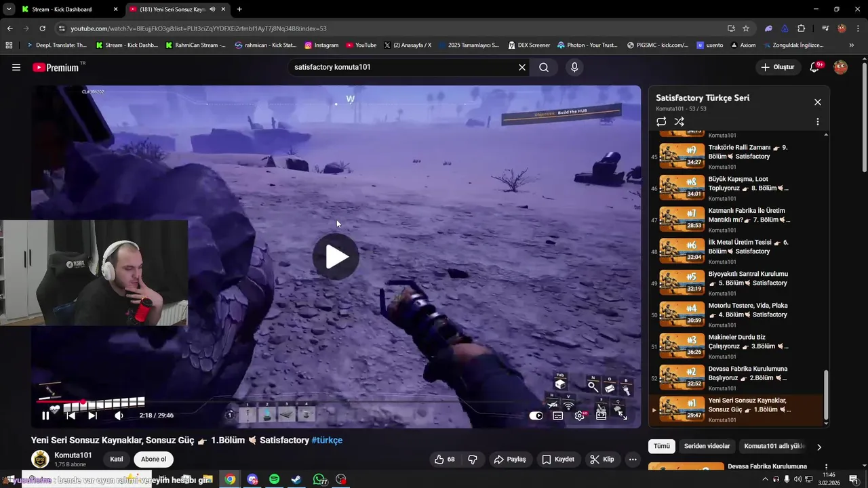Create a clip with Klip button

point(602,459)
